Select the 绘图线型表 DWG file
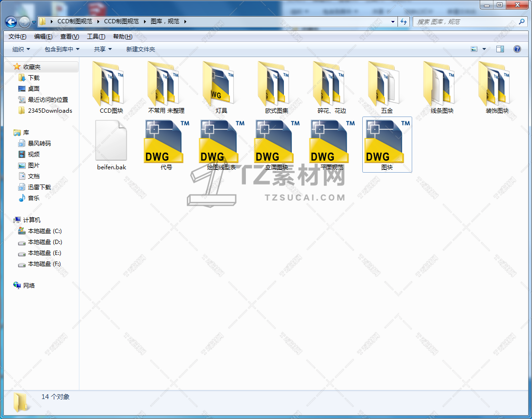 pyautogui.click(x=221, y=145)
